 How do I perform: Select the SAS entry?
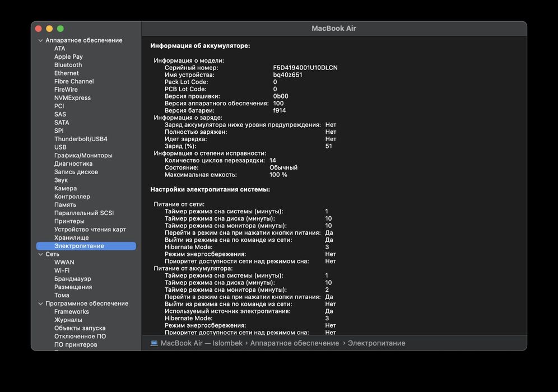60,114
